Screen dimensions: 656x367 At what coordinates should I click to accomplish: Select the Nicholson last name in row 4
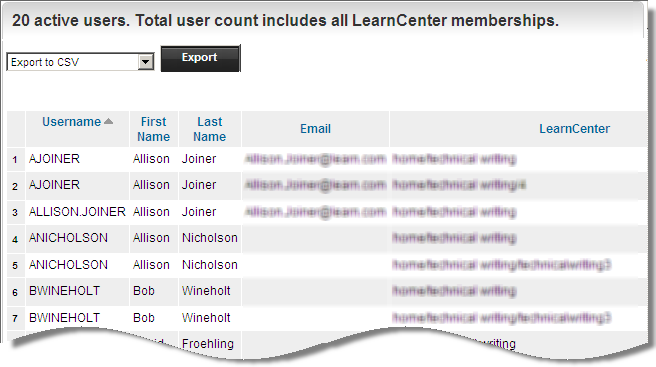(210, 238)
